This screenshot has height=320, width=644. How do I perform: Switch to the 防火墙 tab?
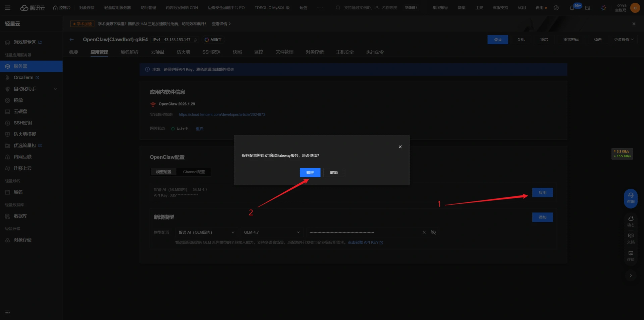[x=183, y=52]
